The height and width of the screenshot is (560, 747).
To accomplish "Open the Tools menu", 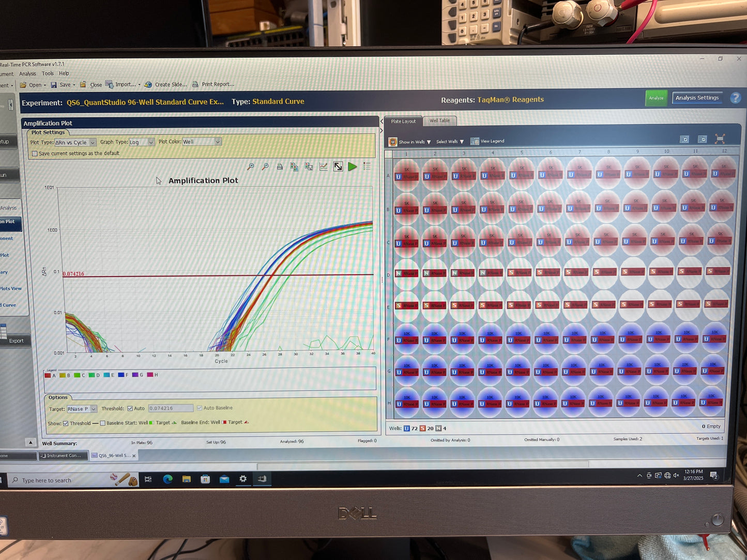I will (48, 74).
